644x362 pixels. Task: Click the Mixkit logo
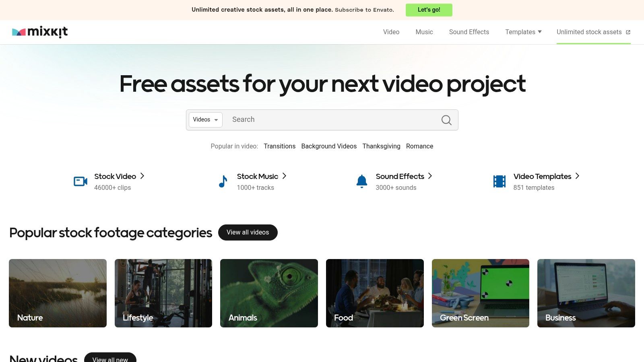point(40,32)
